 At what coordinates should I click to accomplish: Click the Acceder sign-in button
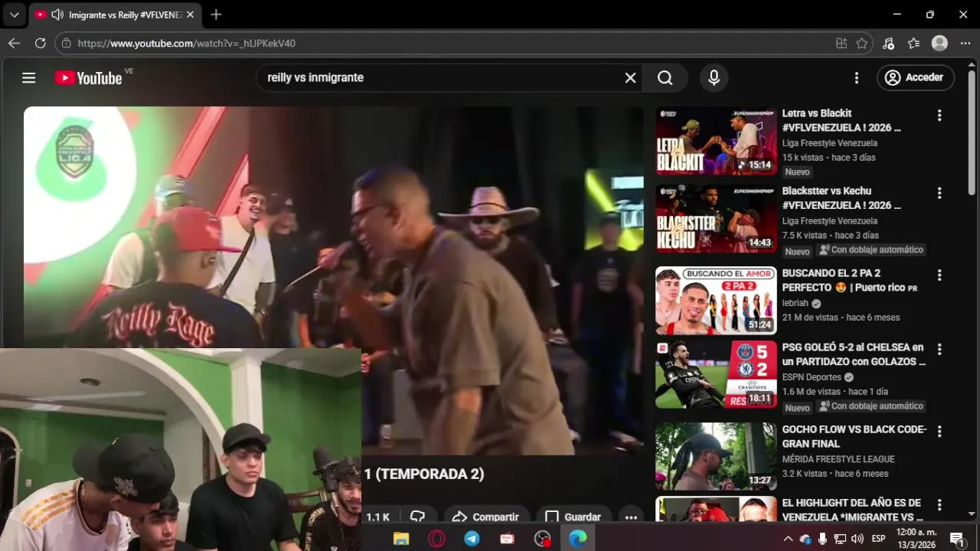tap(915, 77)
